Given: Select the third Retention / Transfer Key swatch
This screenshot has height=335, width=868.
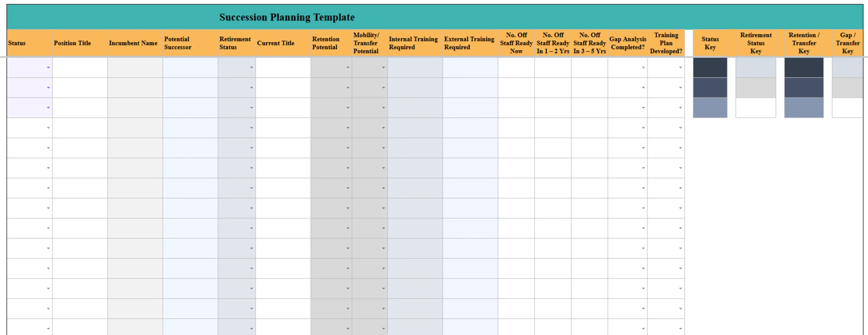Looking at the screenshot, I should 804,108.
